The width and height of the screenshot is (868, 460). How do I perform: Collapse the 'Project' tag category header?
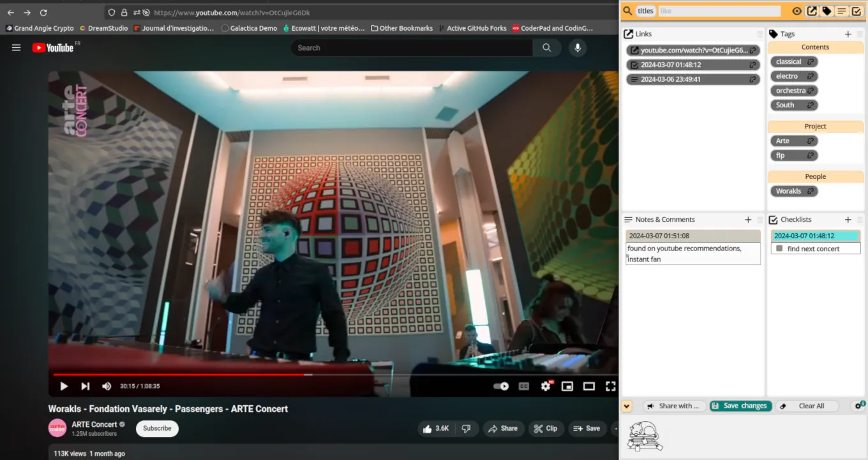point(816,126)
